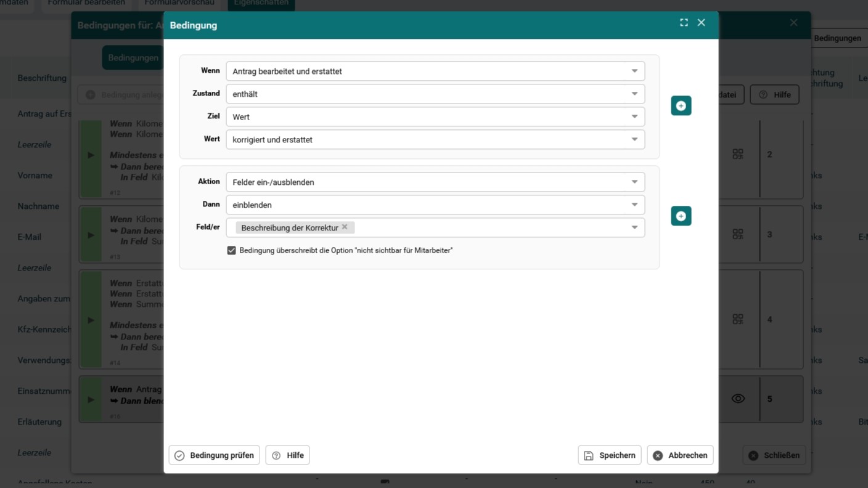Switch to Bedingungen tab in background window
868x488 pixels.
point(133,58)
